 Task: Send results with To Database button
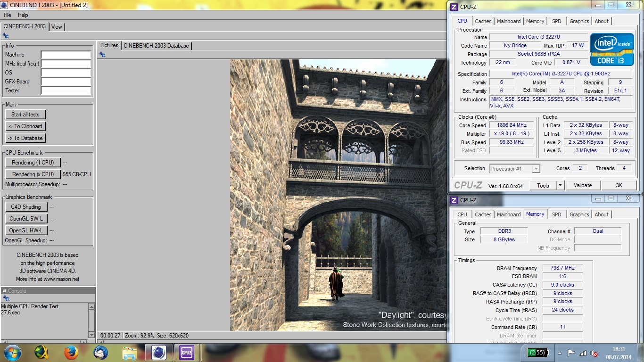click(25, 138)
